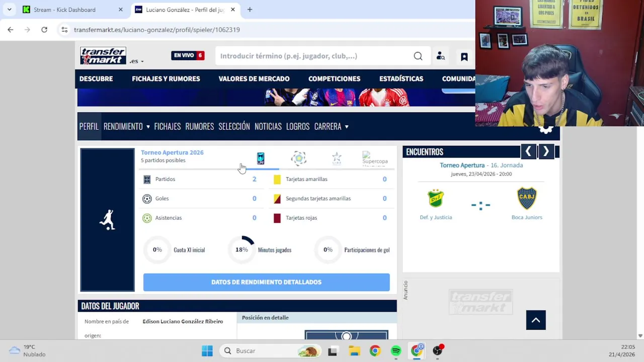Close the Luciano González browser tab

click(232, 10)
